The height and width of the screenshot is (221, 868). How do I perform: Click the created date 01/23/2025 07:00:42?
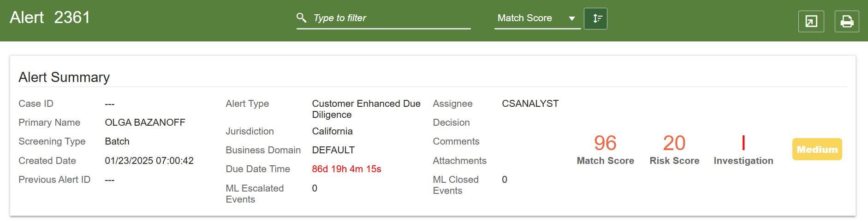(x=149, y=161)
